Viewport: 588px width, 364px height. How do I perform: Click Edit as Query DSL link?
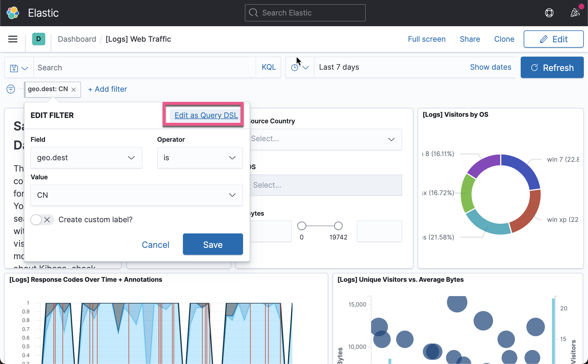tap(206, 115)
